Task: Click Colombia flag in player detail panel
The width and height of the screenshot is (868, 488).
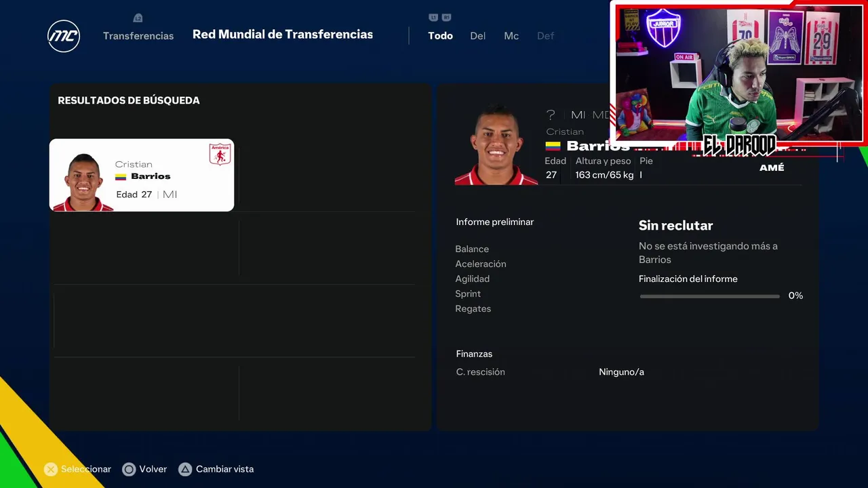Action: (553, 146)
